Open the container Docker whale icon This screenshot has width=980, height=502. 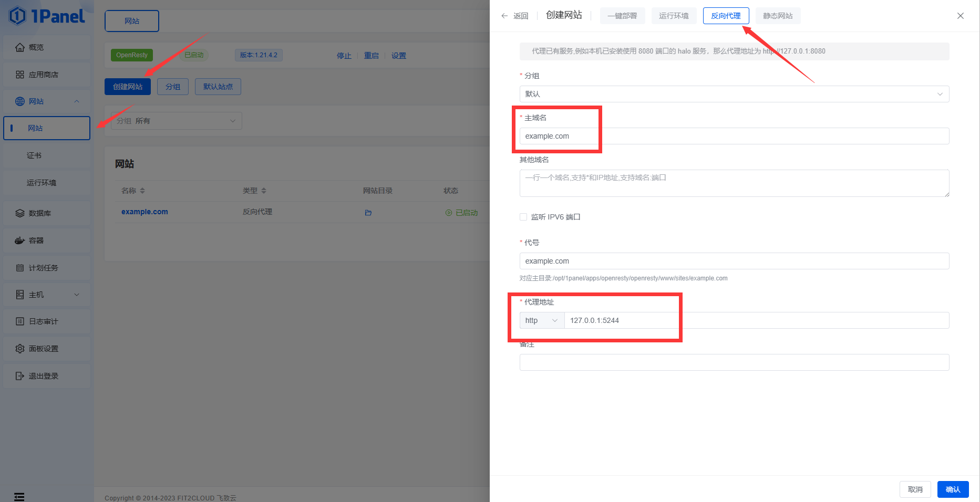tap(20, 240)
